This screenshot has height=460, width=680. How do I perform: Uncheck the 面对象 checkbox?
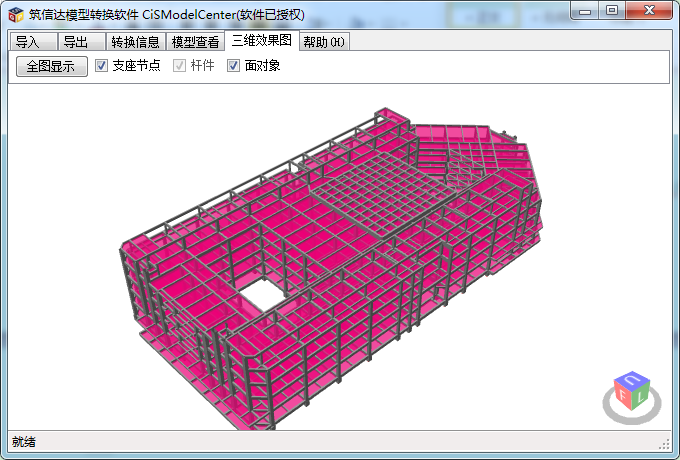pos(234,66)
